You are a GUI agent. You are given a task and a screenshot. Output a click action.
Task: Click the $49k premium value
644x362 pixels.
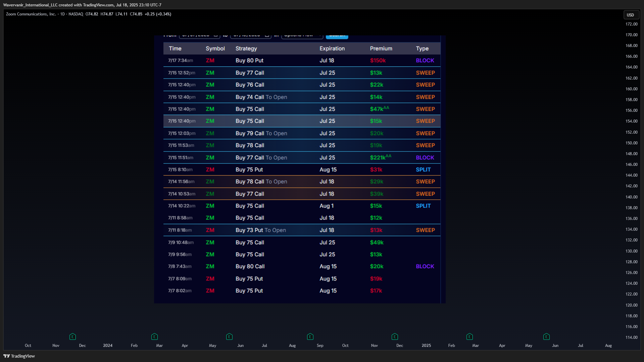(x=377, y=242)
